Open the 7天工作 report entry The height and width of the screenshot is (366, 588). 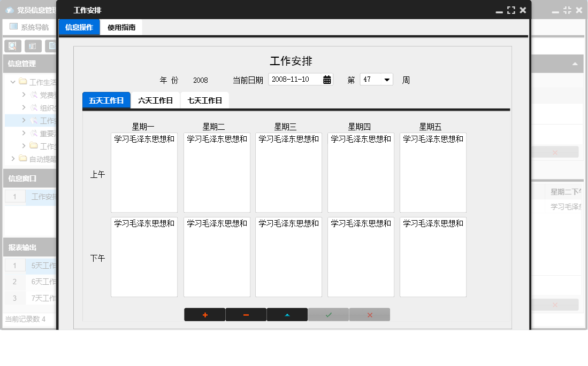tap(42, 297)
